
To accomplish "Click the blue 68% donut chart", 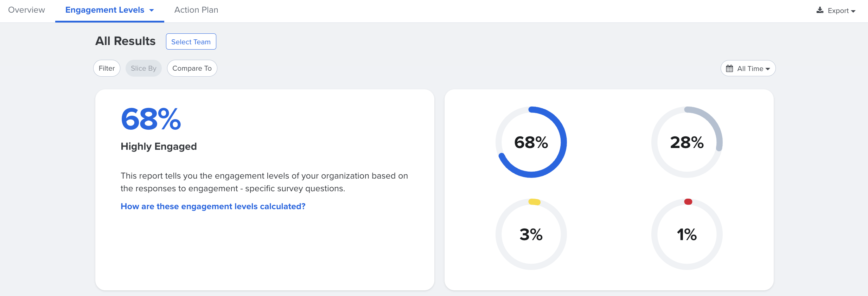I will [531, 142].
